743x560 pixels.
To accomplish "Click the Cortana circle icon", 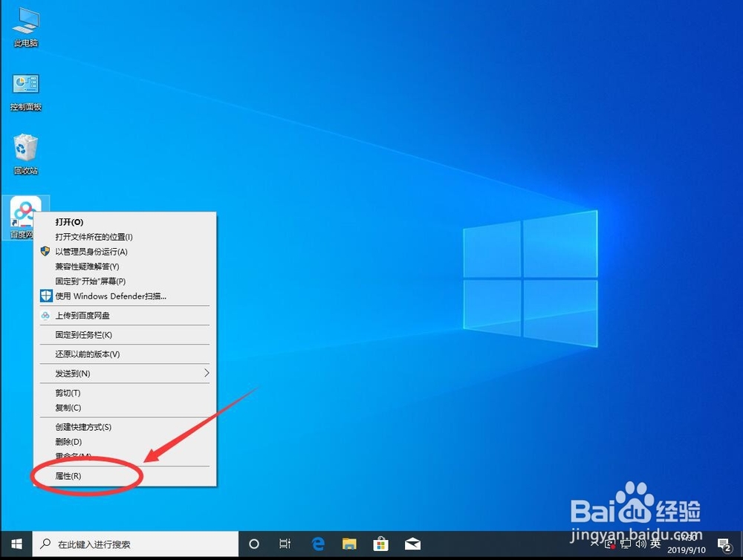I will click(253, 544).
